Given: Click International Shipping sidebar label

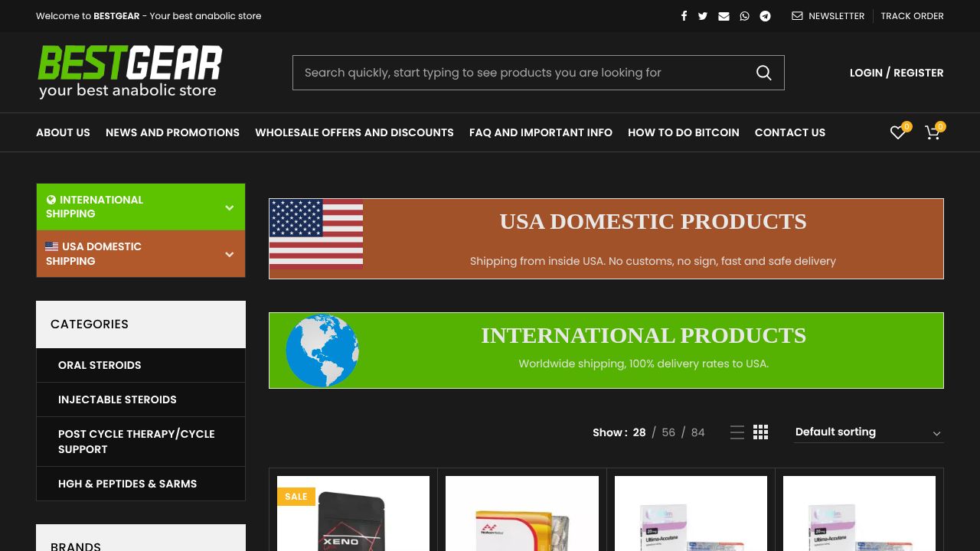Looking at the screenshot, I should point(94,207).
